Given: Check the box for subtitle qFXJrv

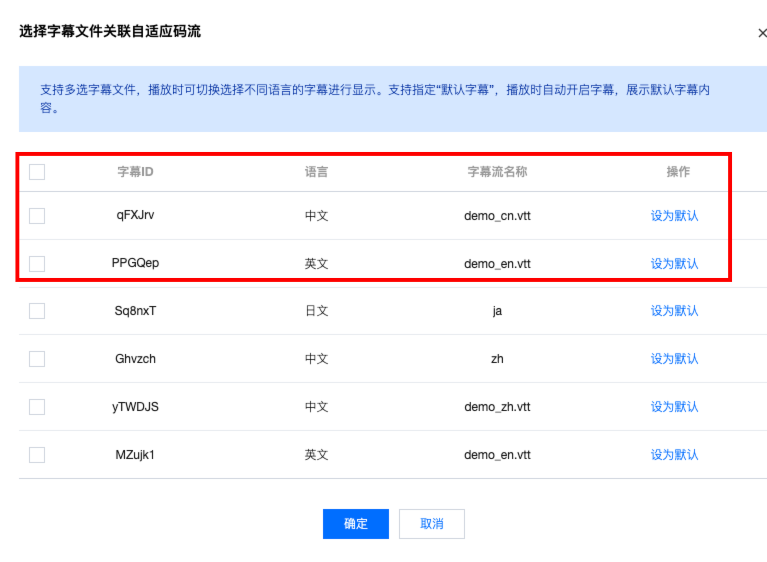Looking at the screenshot, I should 37,216.
